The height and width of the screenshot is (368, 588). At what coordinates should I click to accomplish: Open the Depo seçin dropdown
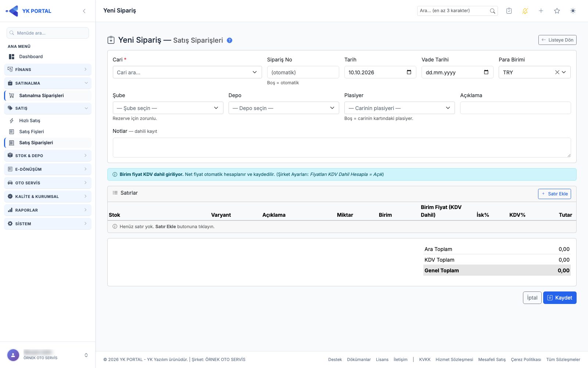tap(284, 108)
